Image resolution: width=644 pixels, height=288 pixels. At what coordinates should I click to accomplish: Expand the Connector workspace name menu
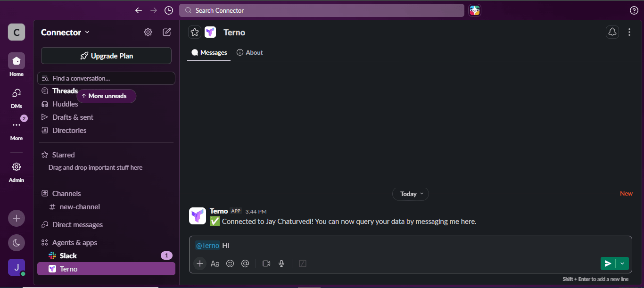(x=65, y=32)
